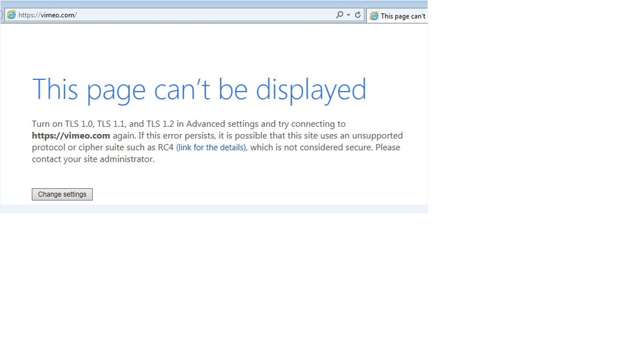This screenshot has width=644, height=362.
Task: Expand the address bar autocomplete dropdown arrow
Action: click(348, 15)
